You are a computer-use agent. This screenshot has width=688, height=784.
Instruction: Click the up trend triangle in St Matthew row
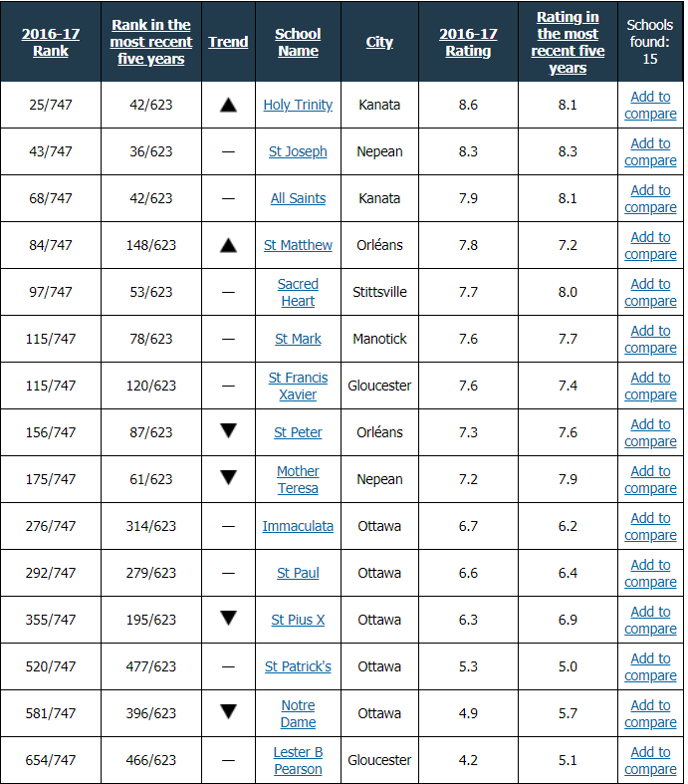pyautogui.click(x=228, y=245)
